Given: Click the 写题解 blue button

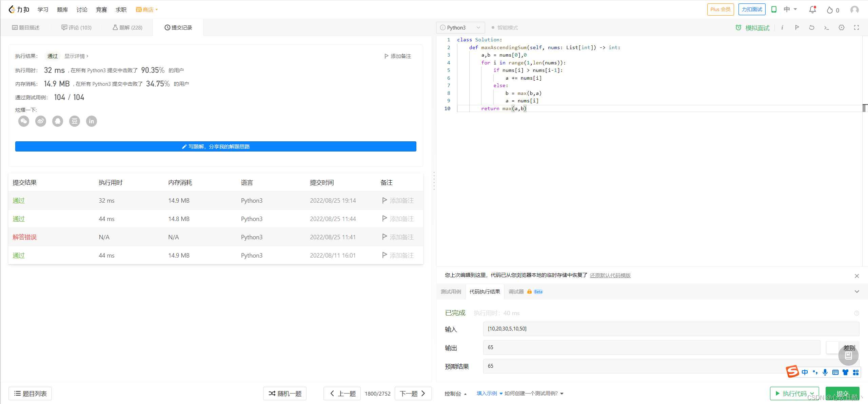Looking at the screenshot, I should pos(216,146).
